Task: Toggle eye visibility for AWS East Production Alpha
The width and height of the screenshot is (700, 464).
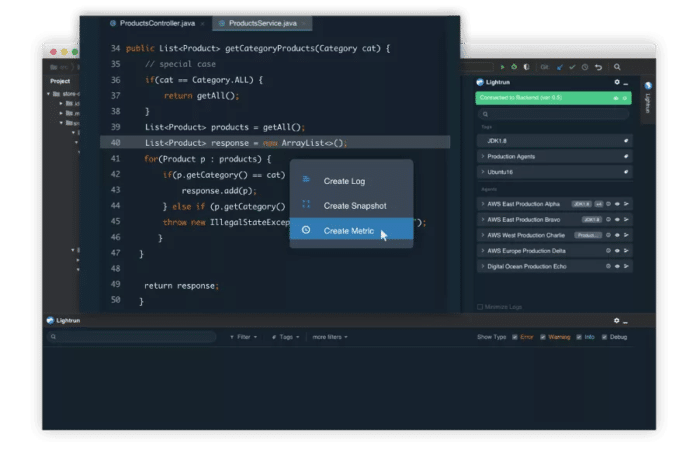Action: tap(617, 204)
